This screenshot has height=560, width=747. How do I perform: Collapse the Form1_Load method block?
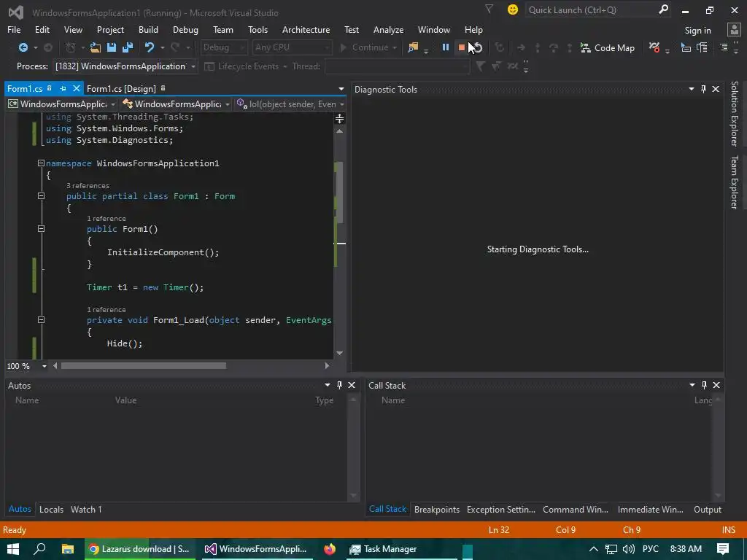point(41,319)
